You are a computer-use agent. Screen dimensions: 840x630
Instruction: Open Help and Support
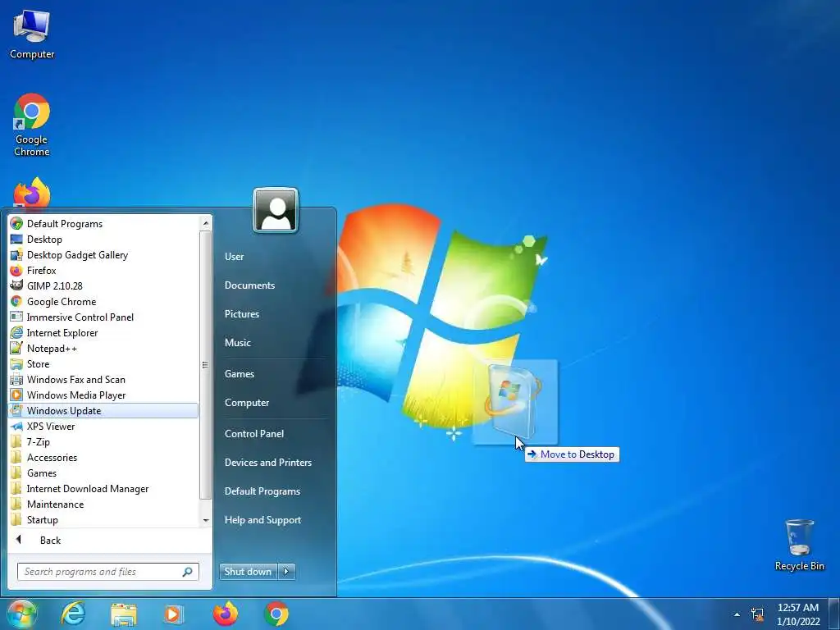[262, 519]
